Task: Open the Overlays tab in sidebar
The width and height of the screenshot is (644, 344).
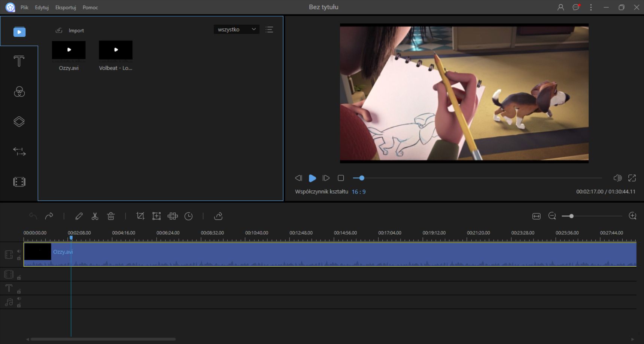Action: tap(19, 122)
